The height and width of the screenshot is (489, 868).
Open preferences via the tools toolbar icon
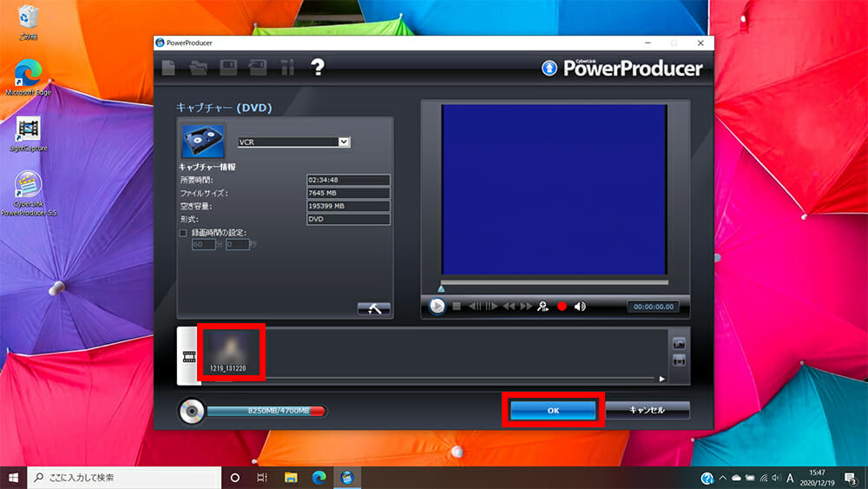[287, 68]
